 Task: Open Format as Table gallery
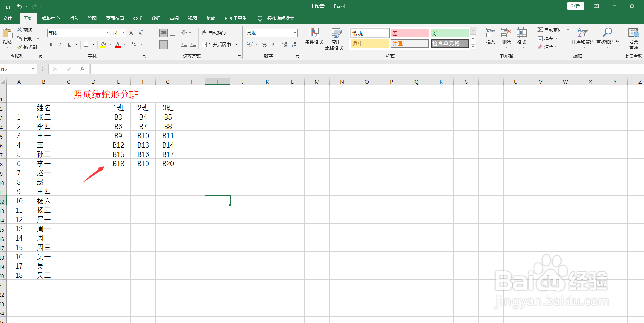336,39
